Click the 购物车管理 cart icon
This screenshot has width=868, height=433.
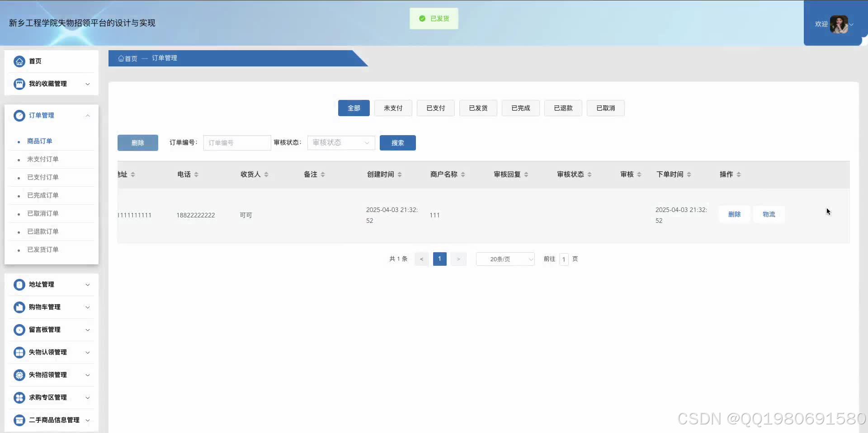click(x=19, y=307)
